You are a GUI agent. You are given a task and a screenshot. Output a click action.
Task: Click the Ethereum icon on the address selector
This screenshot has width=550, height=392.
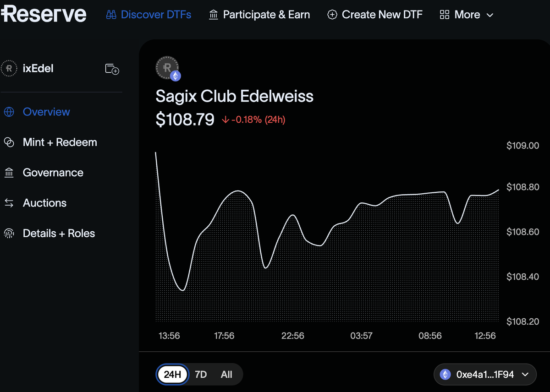(445, 374)
